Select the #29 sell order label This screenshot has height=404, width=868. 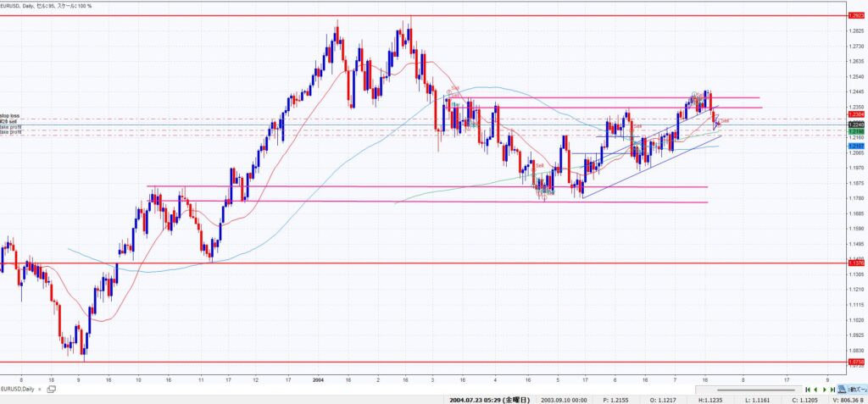coord(9,122)
